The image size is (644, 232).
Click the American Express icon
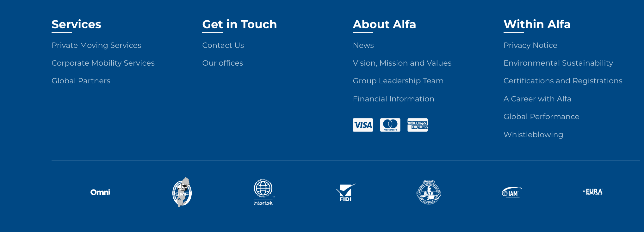click(x=418, y=125)
